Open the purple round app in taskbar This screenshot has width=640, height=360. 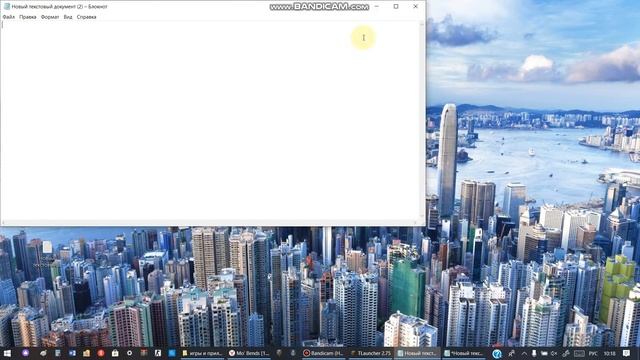point(25,353)
